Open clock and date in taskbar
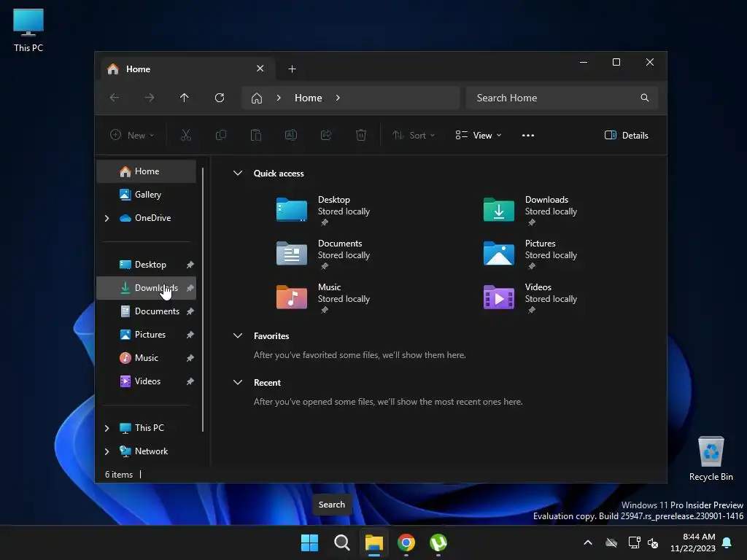747x560 pixels. point(693,542)
